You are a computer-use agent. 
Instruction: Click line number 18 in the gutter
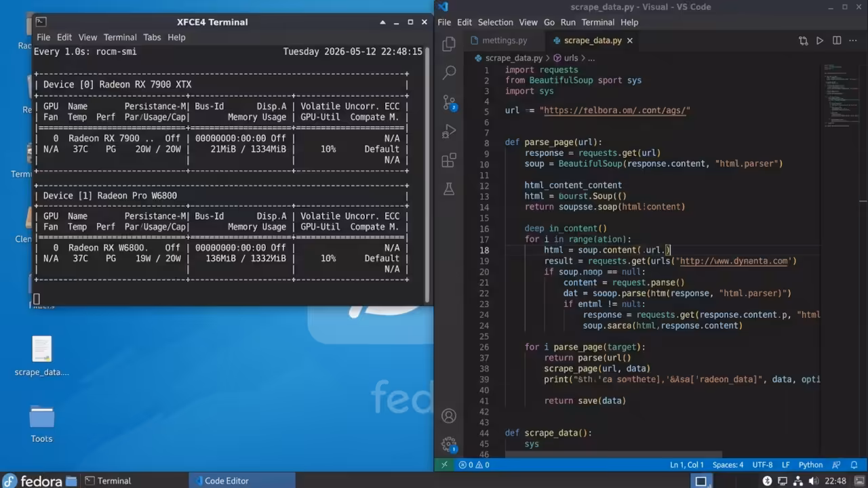pyautogui.click(x=484, y=250)
